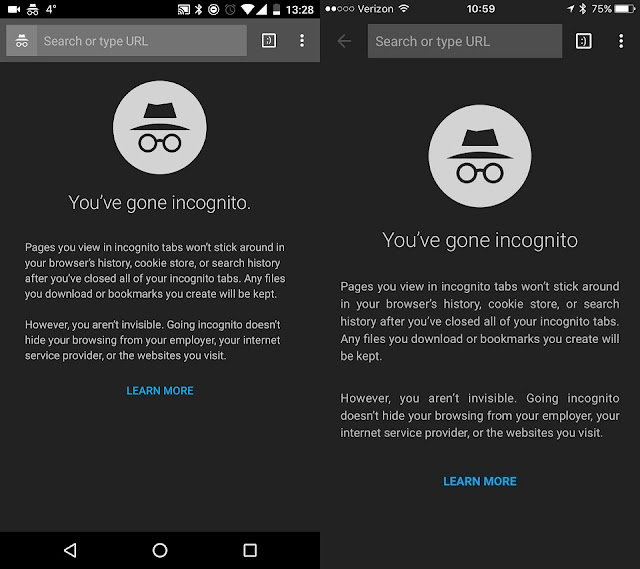Open the three-dot menu in Android Chrome

click(302, 40)
